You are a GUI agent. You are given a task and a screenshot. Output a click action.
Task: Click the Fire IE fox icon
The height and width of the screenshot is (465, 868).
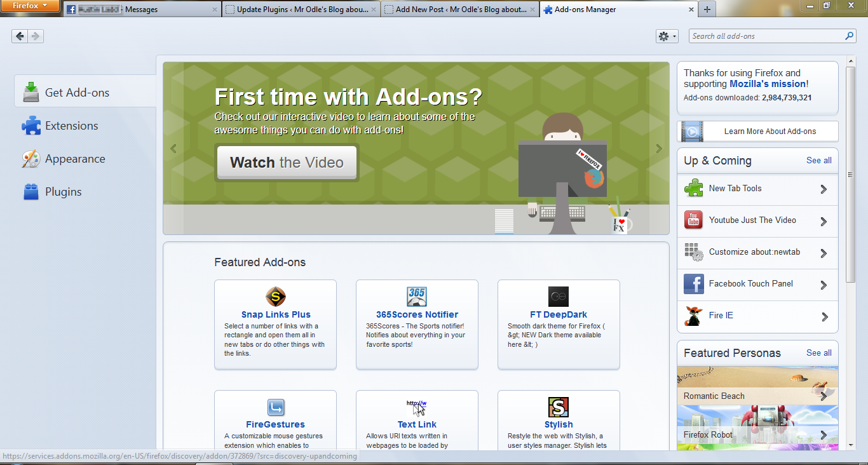(693, 316)
